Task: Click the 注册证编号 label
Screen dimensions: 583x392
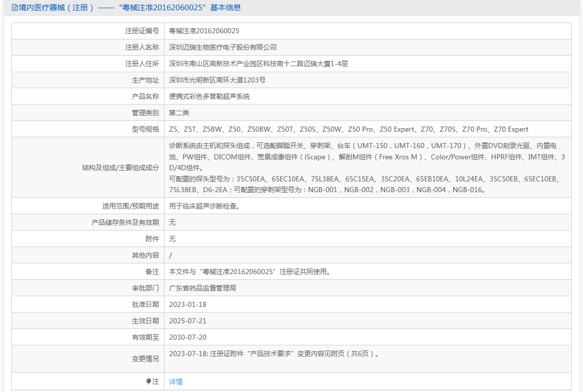Action: pos(142,31)
